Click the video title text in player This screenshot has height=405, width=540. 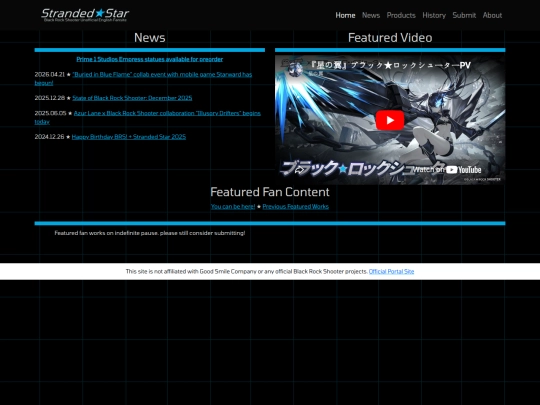390,65
